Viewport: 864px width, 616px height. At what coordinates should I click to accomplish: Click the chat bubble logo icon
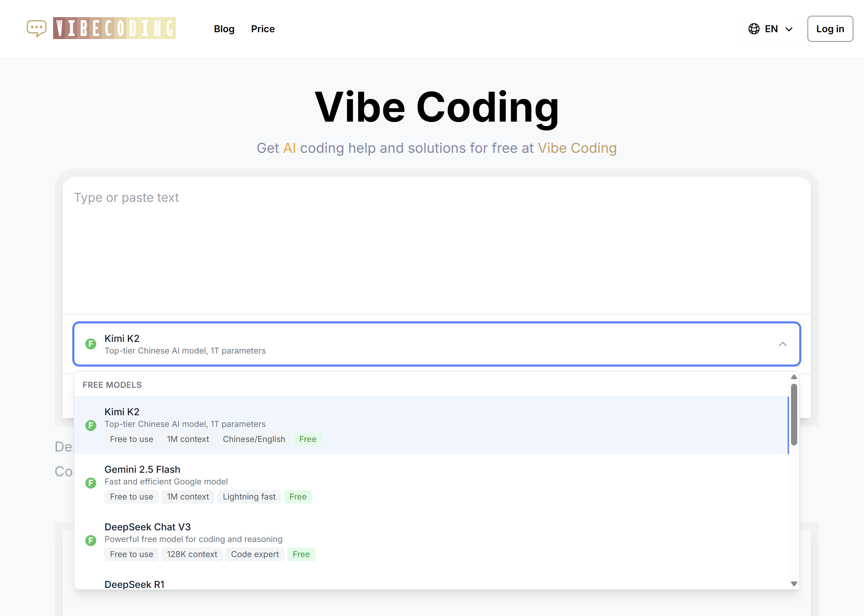36,28
